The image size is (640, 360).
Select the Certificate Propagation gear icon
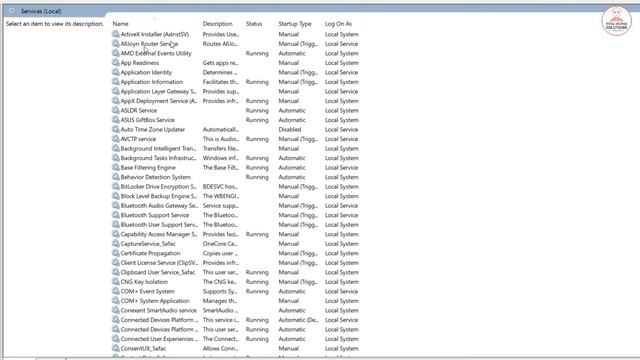point(116,253)
